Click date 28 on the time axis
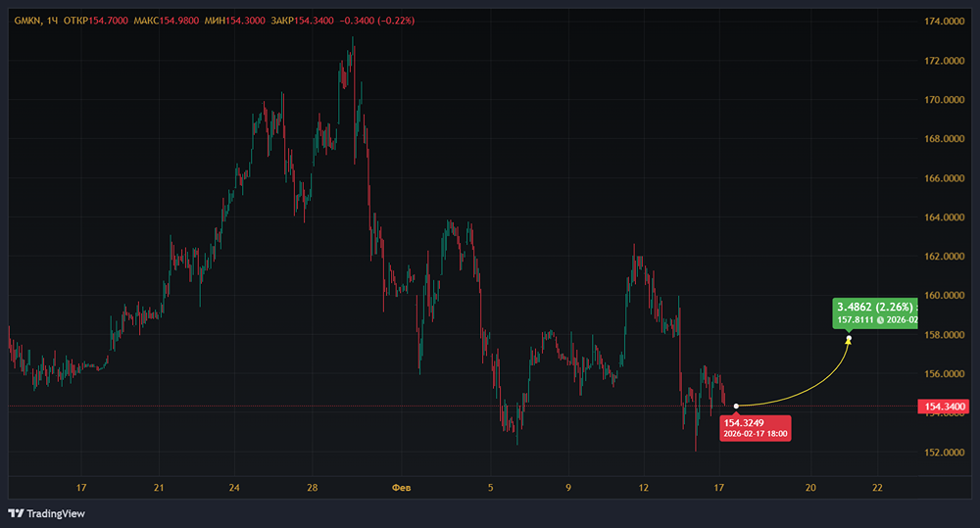980x528 pixels. coord(312,487)
